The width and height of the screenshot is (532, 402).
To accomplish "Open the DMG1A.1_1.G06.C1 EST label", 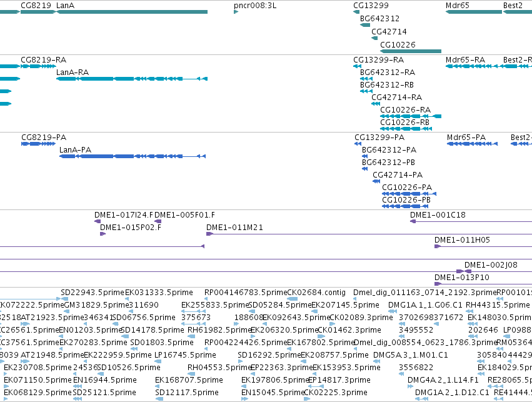I will (426, 305).
